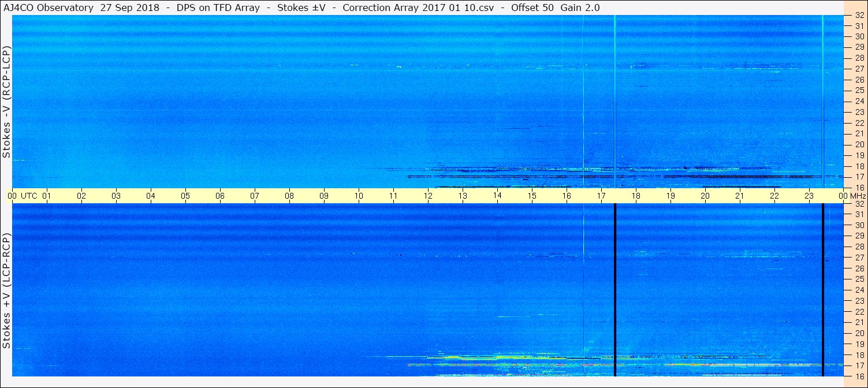The width and height of the screenshot is (868, 388).
Task: Select the 04 hour mark on time axis
Action: tap(151, 196)
